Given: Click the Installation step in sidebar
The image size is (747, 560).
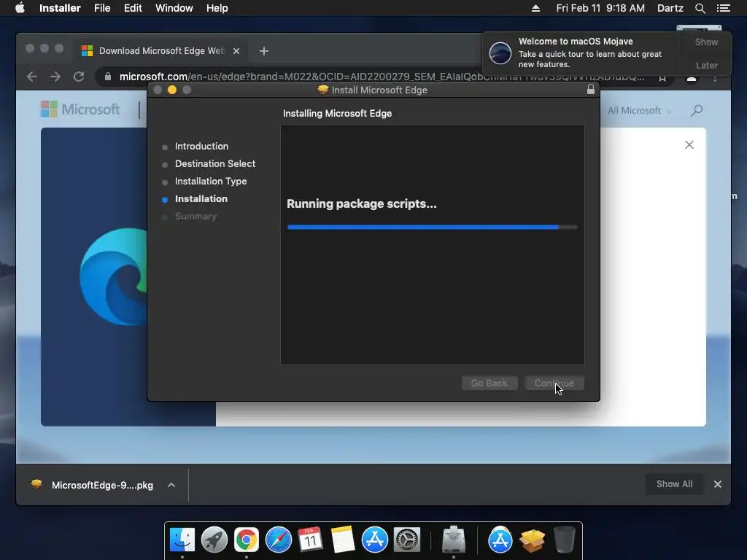Looking at the screenshot, I should (x=201, y=199).
